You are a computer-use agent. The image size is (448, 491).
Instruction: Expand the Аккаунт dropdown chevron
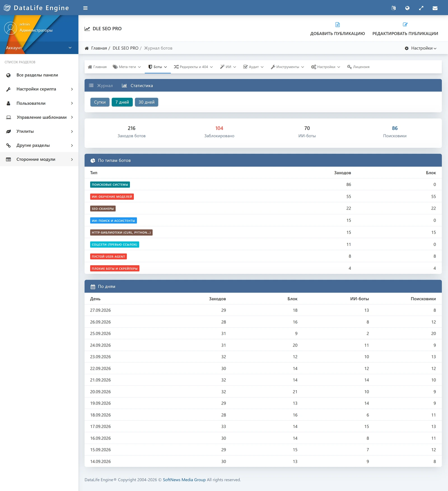(x=70, y=48)
